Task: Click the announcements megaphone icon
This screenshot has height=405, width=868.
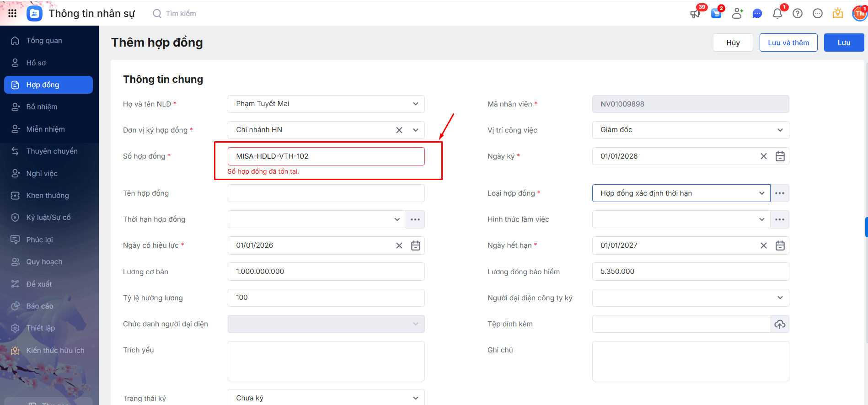Action: pos(695,14)
